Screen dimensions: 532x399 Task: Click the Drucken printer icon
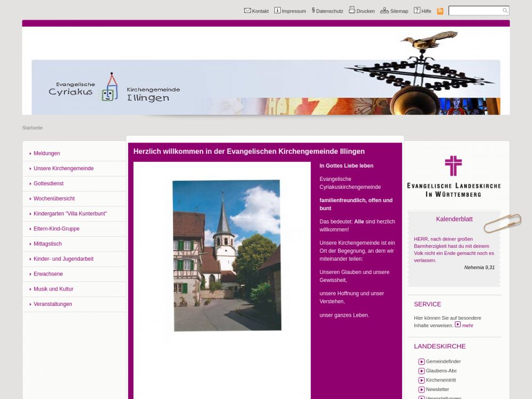352,10
